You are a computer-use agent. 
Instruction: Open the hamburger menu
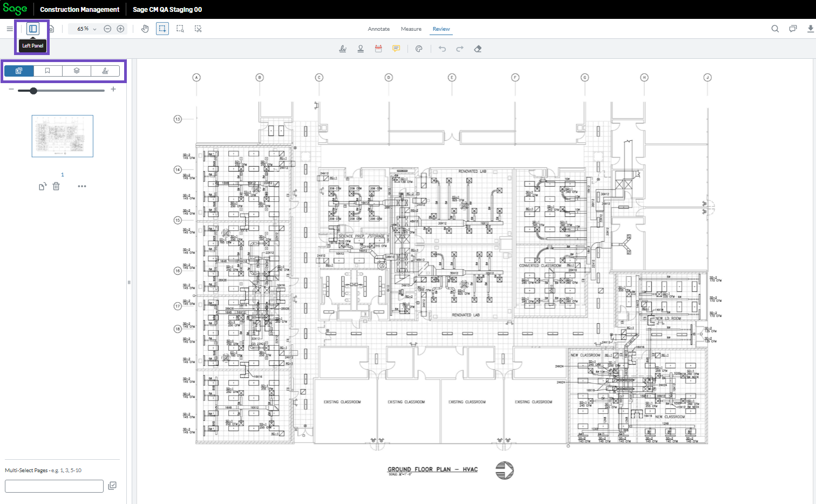pos(10,29)
